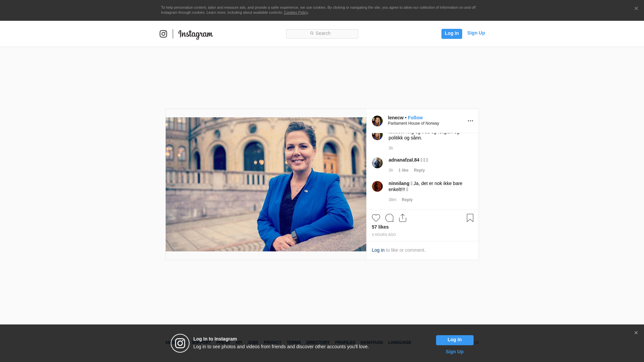Click the 38m timestamp on ninnilang comment
644x362 pixels.
pos(392,200)
